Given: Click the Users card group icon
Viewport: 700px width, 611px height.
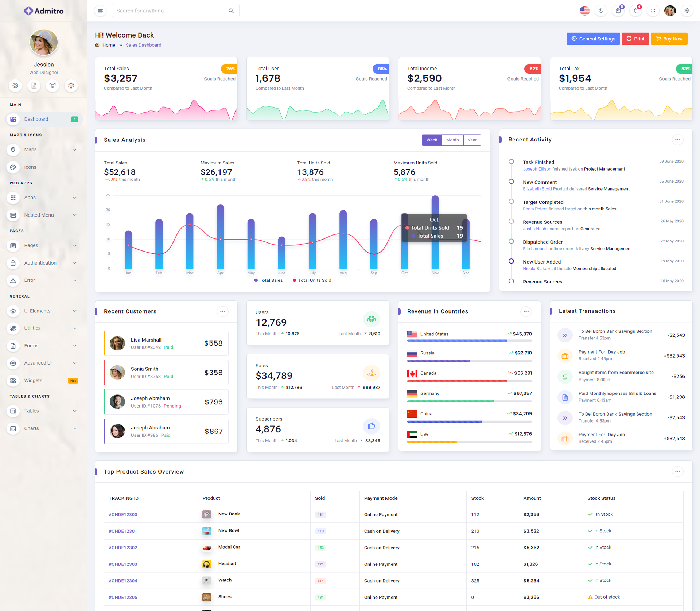Looking at the screenshot, I should click(x=371, y=319).
